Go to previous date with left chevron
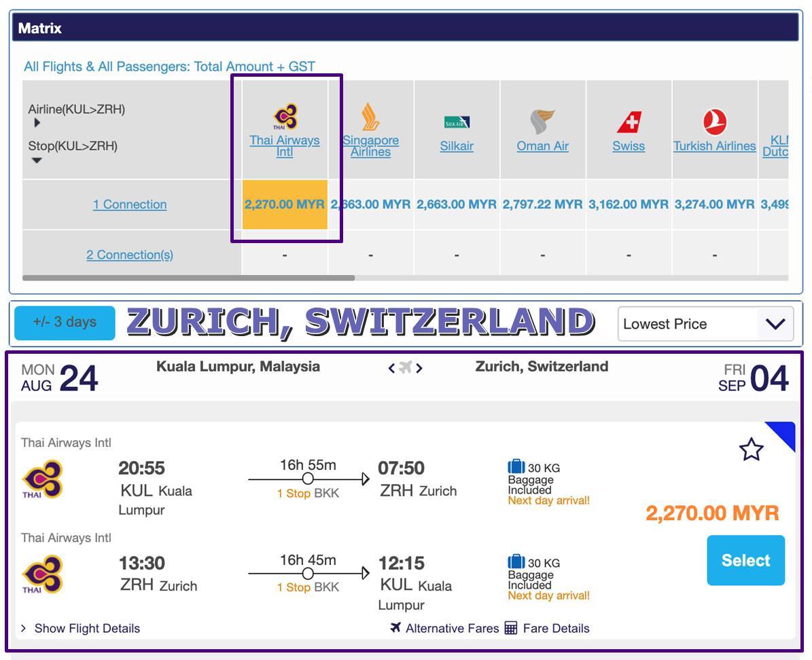 pos(391,368)
